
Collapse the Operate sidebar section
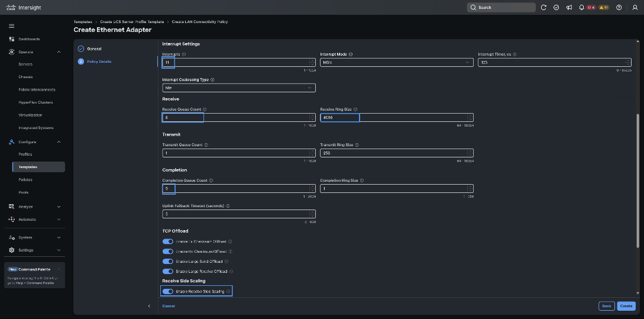coord(59,52)
